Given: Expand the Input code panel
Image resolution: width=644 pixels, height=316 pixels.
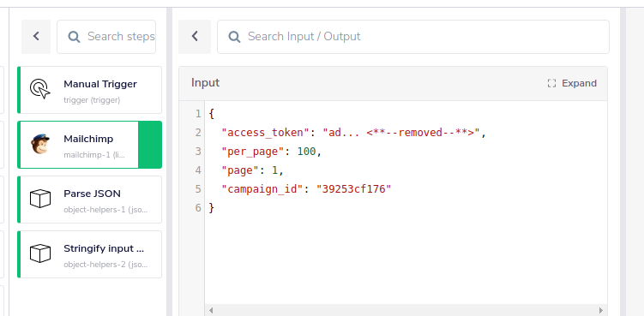Looking at the screenshot, I should point(572,83).
